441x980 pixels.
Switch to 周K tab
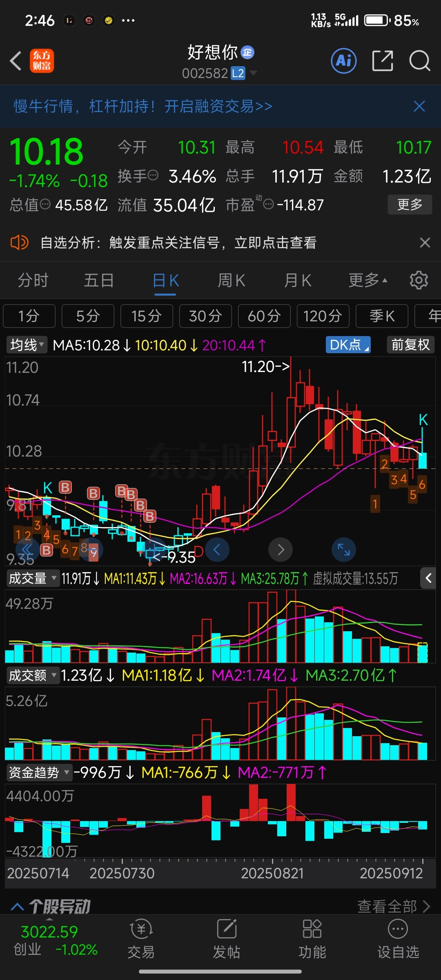coord(232,281)
